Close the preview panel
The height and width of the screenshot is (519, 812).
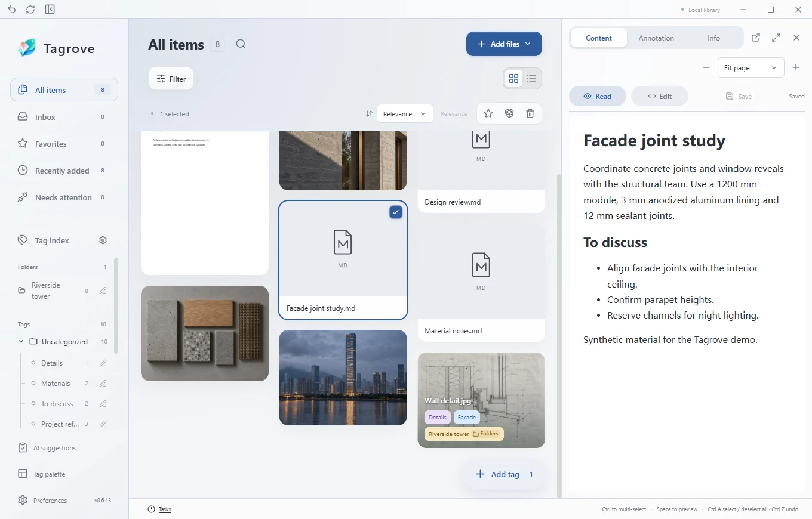tap(796, 38)
